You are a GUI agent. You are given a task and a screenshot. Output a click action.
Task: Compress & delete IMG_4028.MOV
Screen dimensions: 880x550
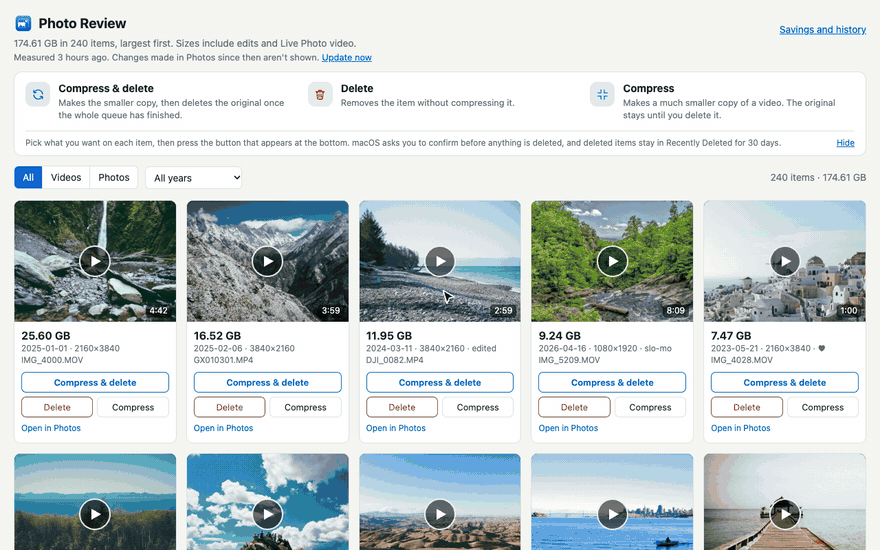(785, 383)
